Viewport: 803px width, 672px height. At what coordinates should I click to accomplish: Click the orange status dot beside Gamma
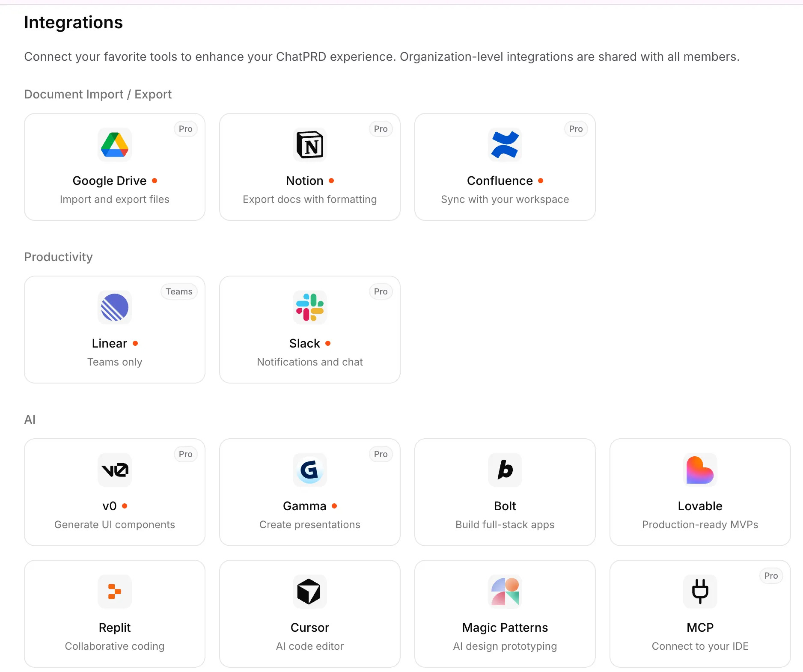tap(334, 506)
